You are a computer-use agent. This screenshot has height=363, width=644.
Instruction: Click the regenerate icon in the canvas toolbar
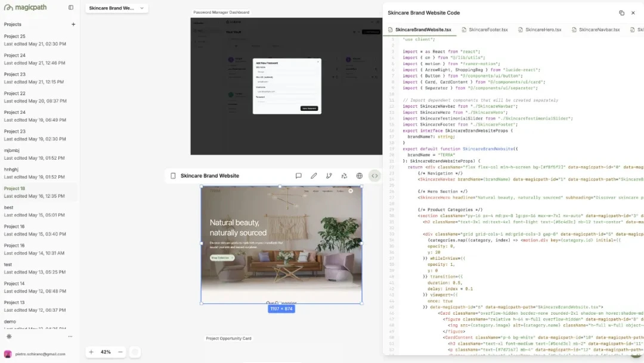click(345, 176)
